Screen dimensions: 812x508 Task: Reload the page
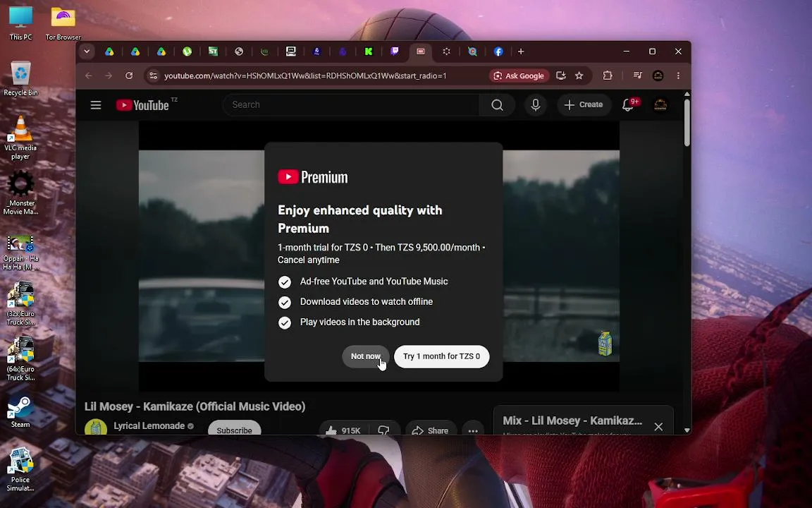click(129, 75)
